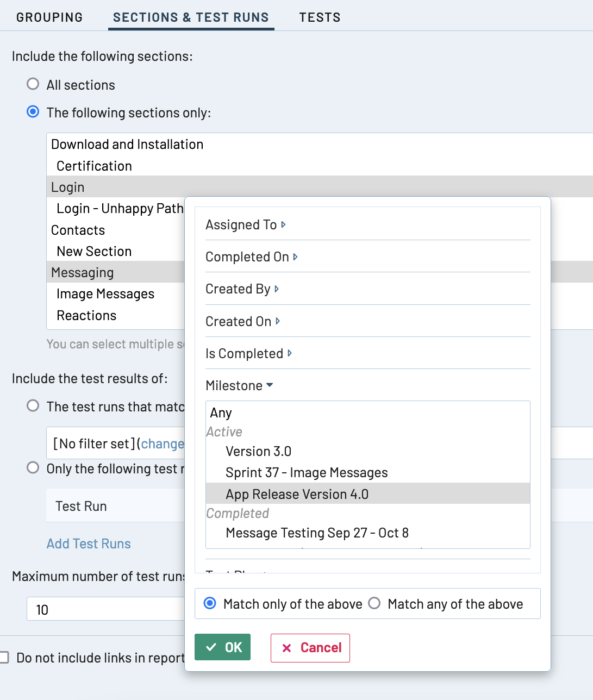Open the Tests tab
Image resolution: width=593 pixels, height=700 pixels.
point(320,17)
